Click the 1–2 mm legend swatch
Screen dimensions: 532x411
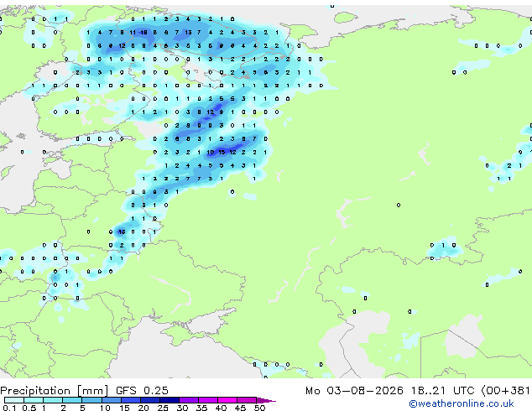(53, 400)
